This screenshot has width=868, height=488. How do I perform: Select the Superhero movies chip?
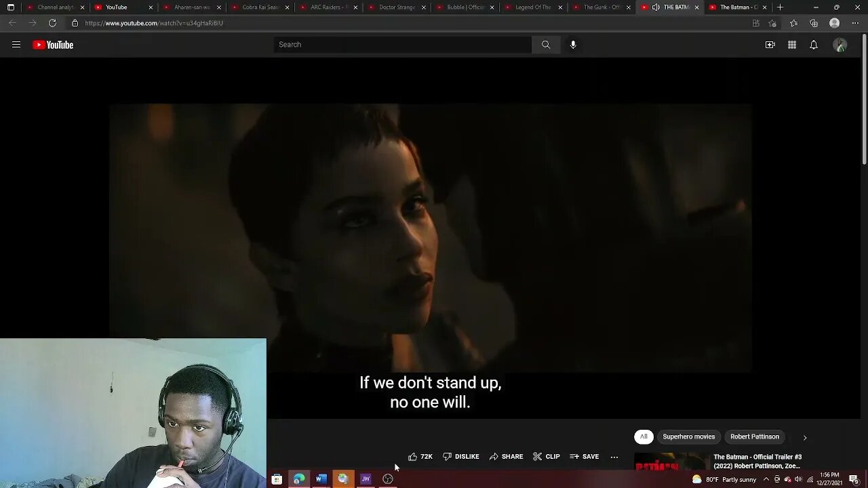tap(689, 436)
